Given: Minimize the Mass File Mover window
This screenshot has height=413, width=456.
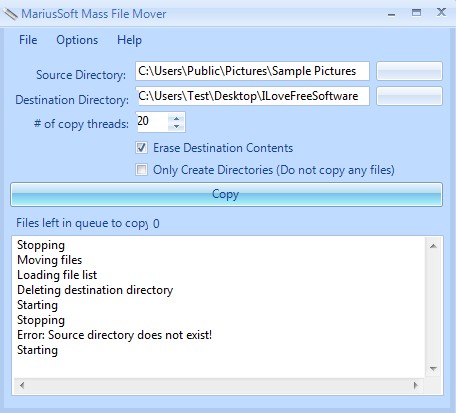Looking at the screenshot, I should (392, 14).
